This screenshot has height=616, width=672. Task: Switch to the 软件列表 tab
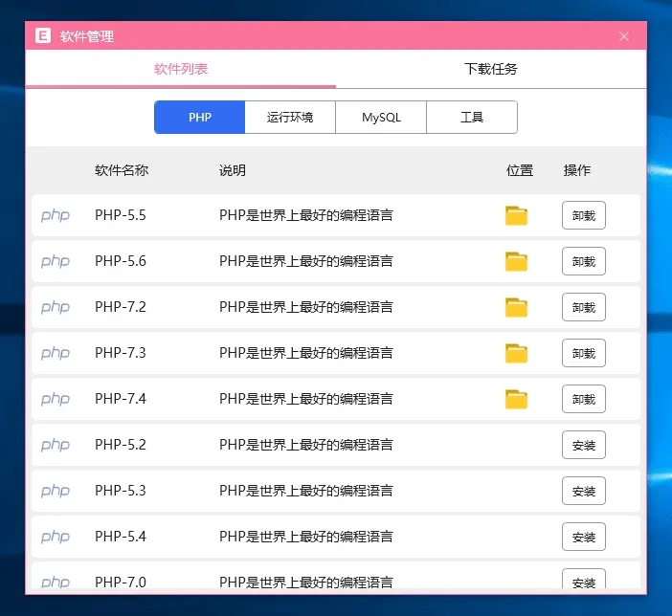[181, 69]
